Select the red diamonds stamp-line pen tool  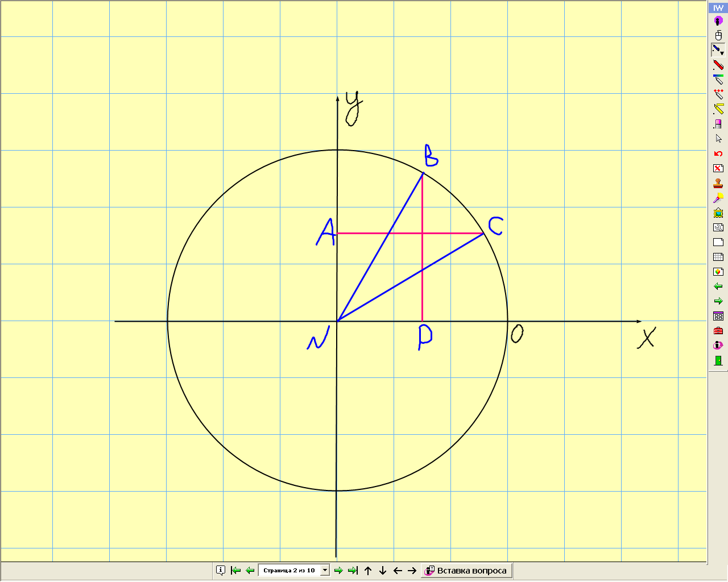pyautogui.click(x=718, y=94)
